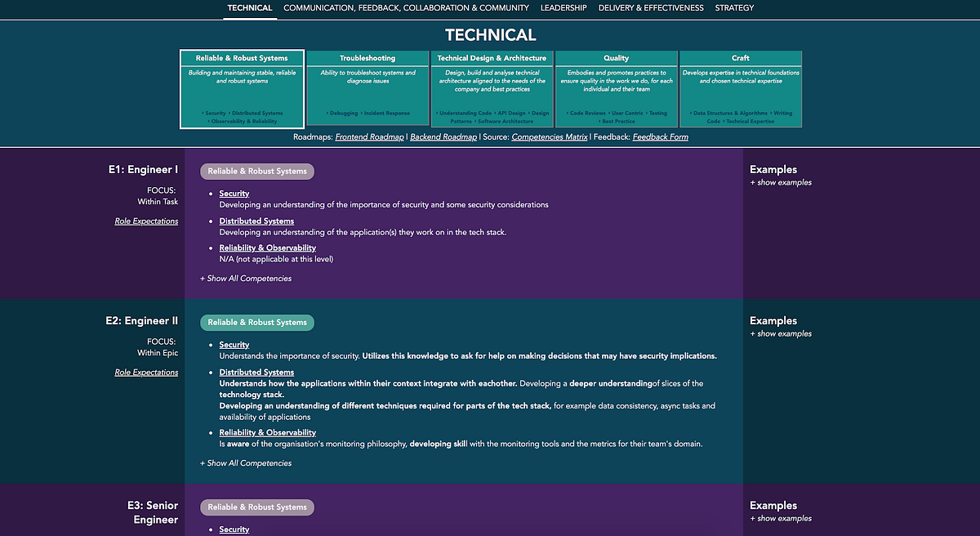980x536 pixels.
Task: Expand Show All Competencies for Engineer I
Action: pyautogui.click(x=246, y=278)
